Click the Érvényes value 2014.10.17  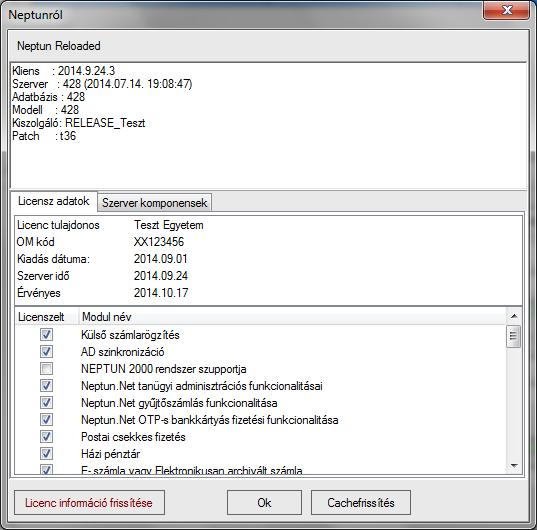[161, 293]
